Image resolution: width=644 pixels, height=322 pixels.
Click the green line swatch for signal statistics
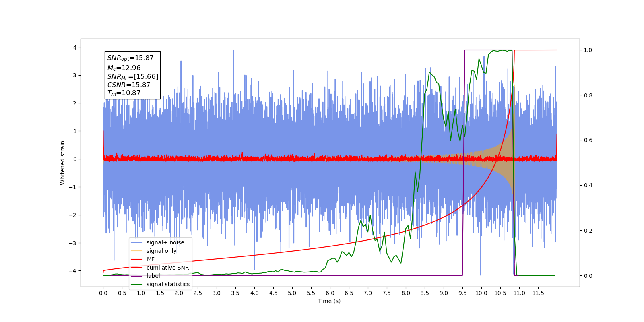tap(137, 284)
